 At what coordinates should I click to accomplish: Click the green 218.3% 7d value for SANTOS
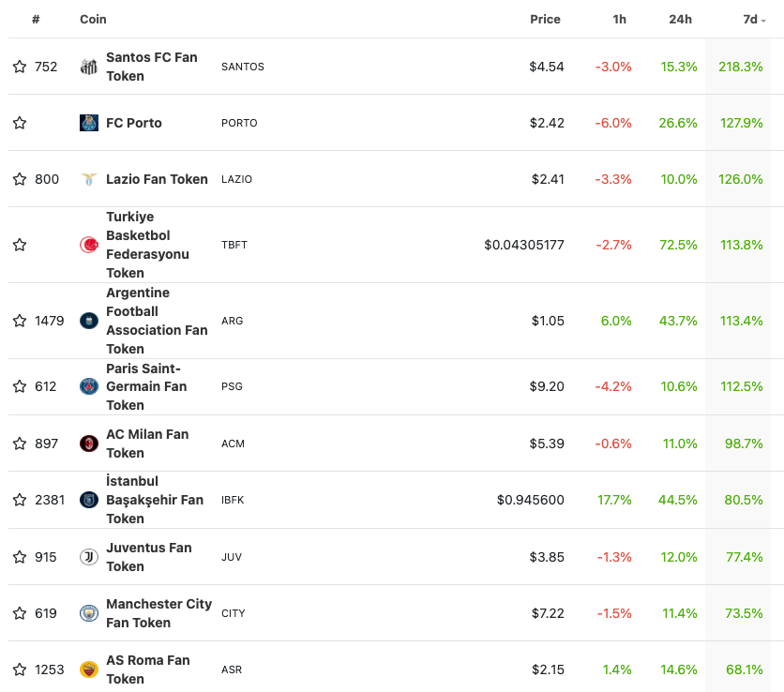tap(742, 67)
